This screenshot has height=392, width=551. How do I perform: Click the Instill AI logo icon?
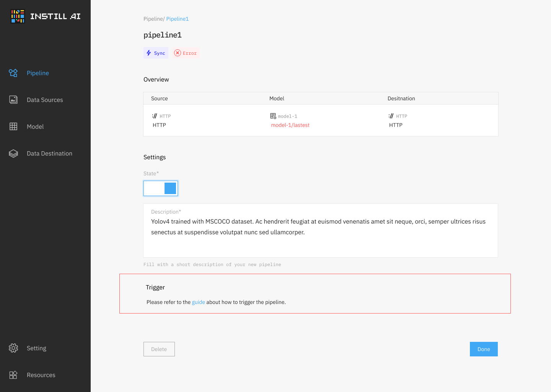click(17, 16)
